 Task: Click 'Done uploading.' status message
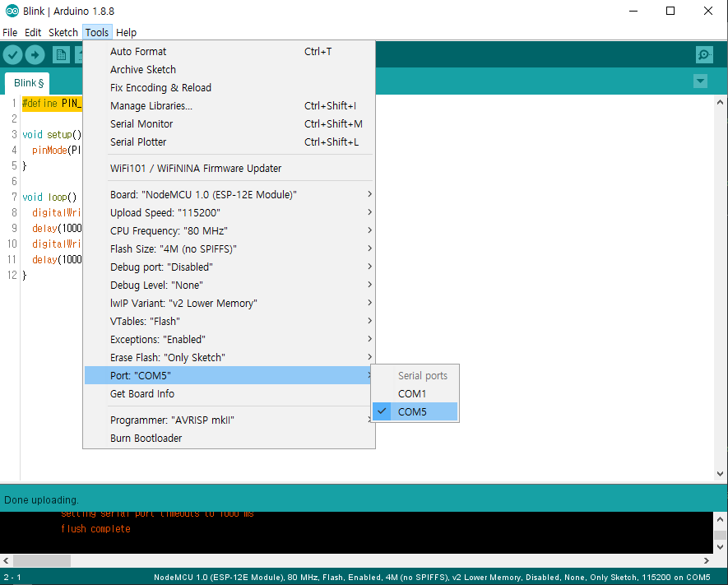pyautogui.click(x=41, y=500)
